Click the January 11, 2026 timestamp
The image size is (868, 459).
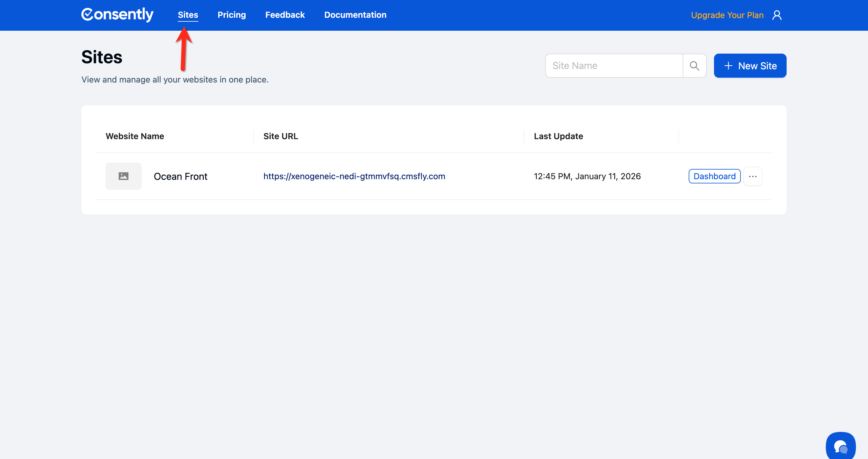[x=587, y=176]
